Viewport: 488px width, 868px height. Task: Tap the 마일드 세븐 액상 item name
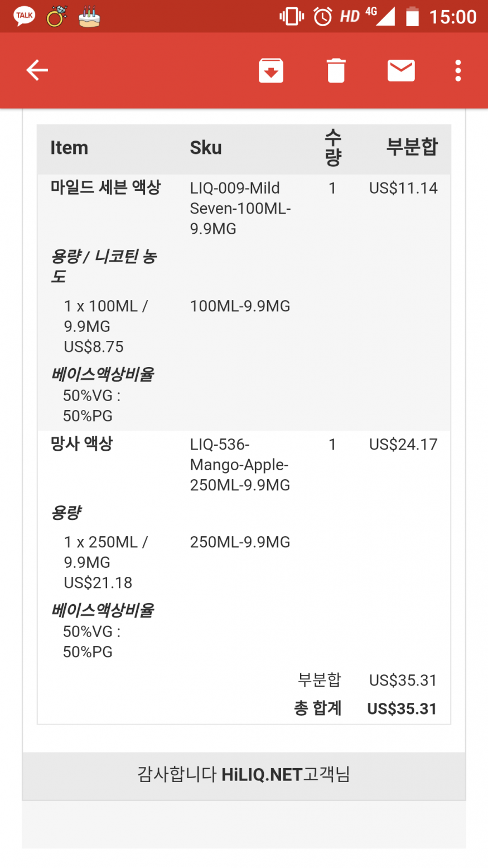point(105,187)
